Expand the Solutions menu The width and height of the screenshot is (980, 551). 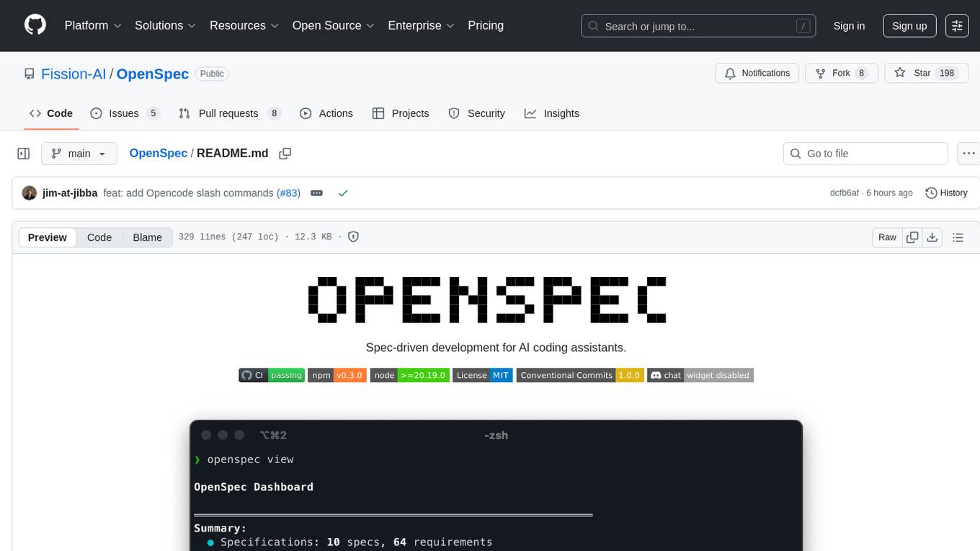[166, 25]
